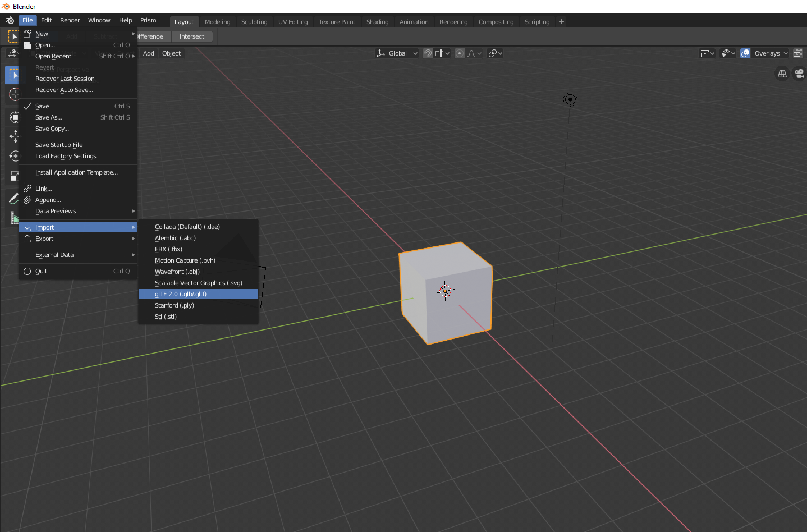Open the Render menu
The width and height of the screenshot is (807, 532).
point(70,20)
